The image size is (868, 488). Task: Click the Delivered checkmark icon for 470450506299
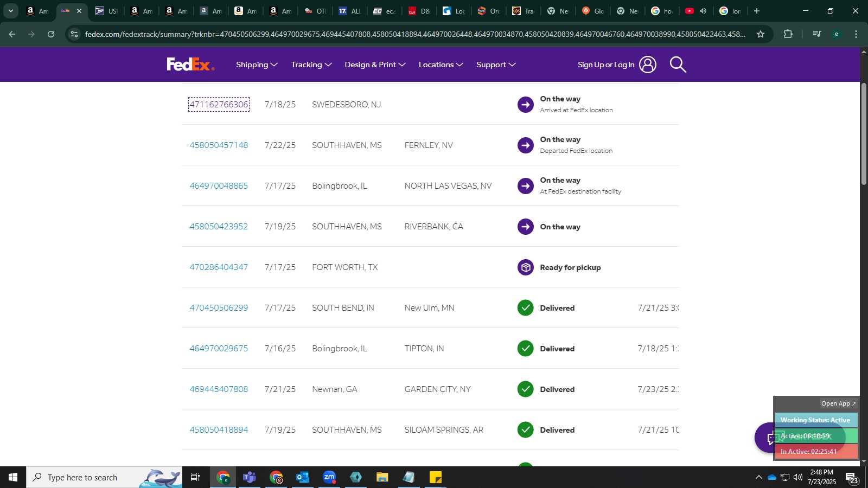[525, 308]
